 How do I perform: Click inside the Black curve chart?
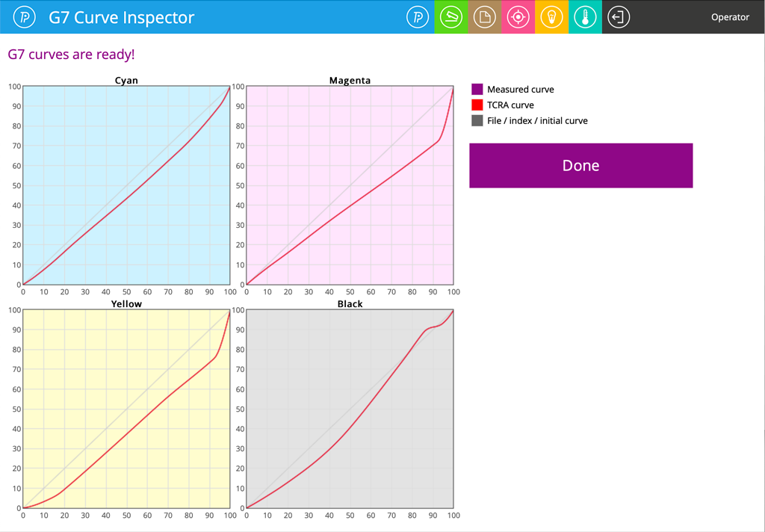(x=350, y=409)
